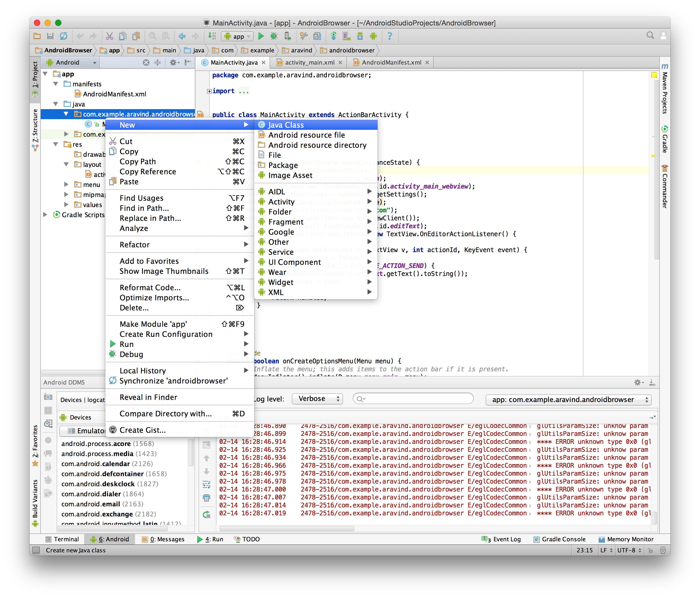Viewport: 700px width, 598px height.
Task: Open the Terminal tool window button
Action: [x=62, y=539]
